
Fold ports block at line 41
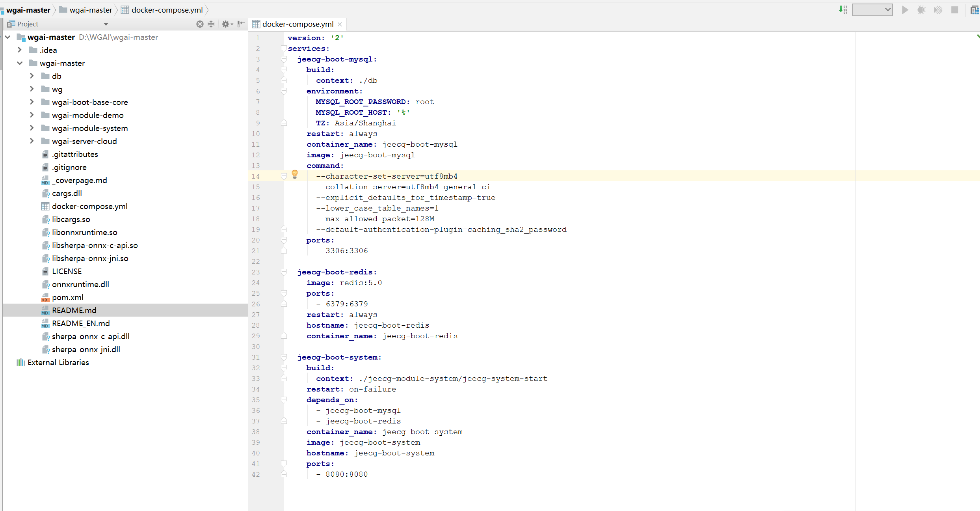tap(284, 464)
